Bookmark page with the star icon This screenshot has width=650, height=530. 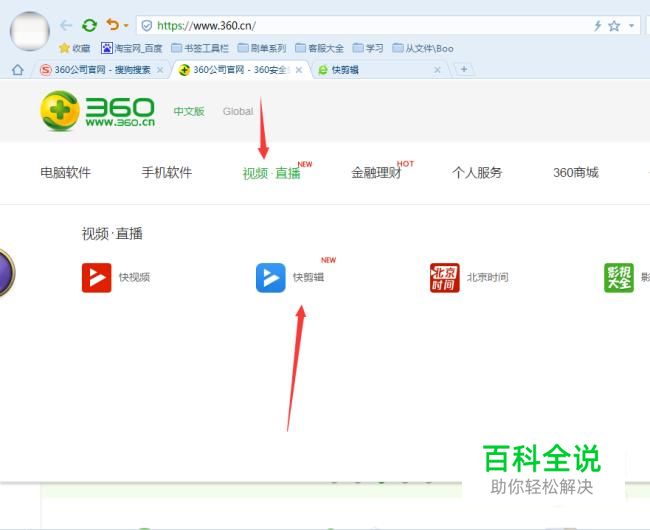point(614,26)
